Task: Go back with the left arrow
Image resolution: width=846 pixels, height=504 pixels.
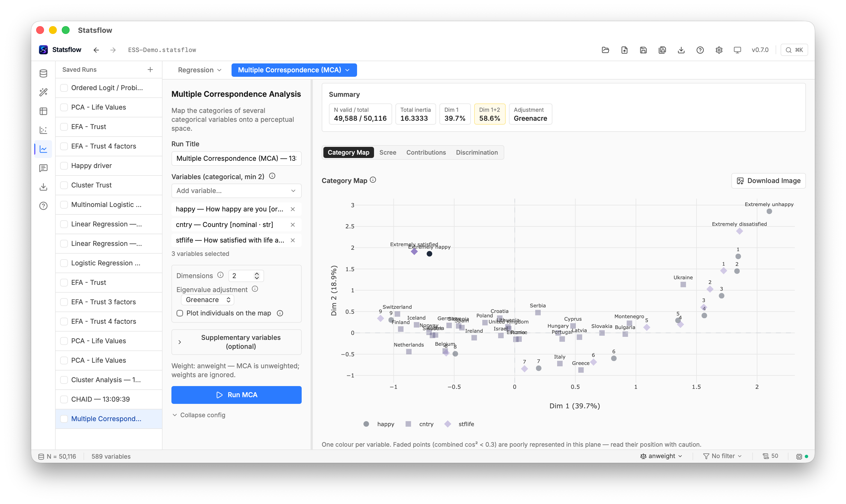Action: (96, 50)
